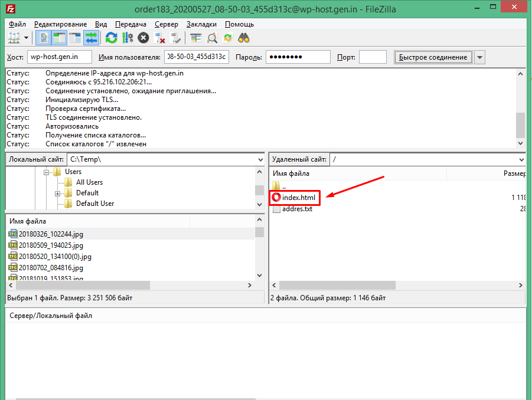Toggle directory comparison
This screenshot has width=532, height=400.
click(212, 38)
